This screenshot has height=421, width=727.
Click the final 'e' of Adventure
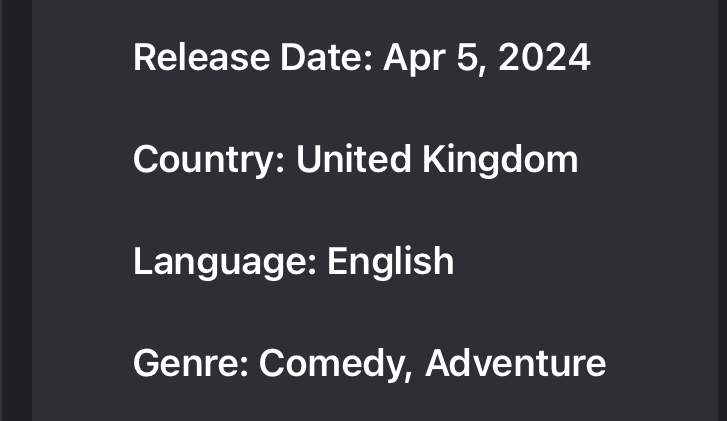[x=595, y=366]
